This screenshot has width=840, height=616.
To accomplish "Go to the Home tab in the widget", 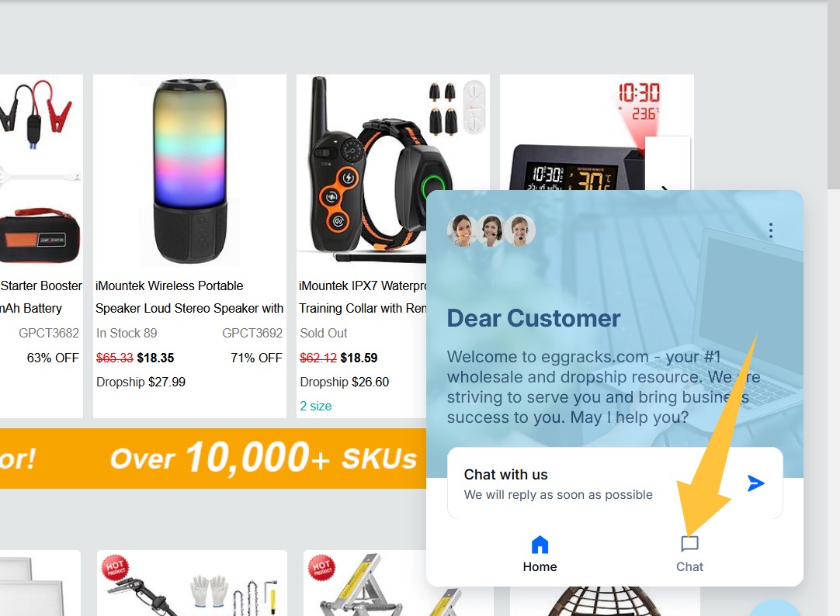I will (x=540, y=554).
